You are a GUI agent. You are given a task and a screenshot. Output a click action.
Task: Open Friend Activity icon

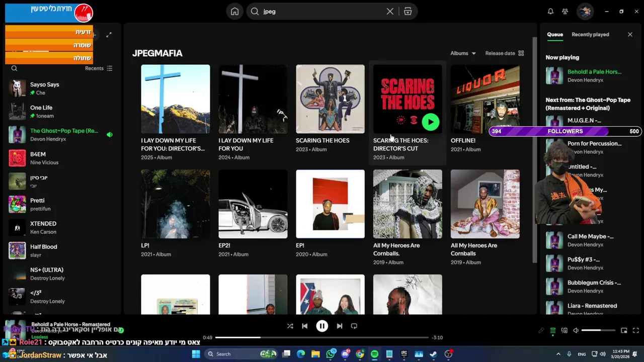click(x=565, y=11)
